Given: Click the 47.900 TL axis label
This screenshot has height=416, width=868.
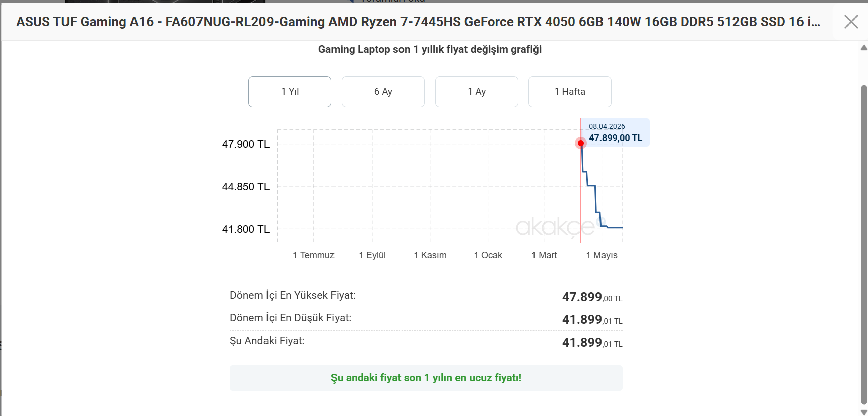Looking at the screenshot, I should point(246,144).
